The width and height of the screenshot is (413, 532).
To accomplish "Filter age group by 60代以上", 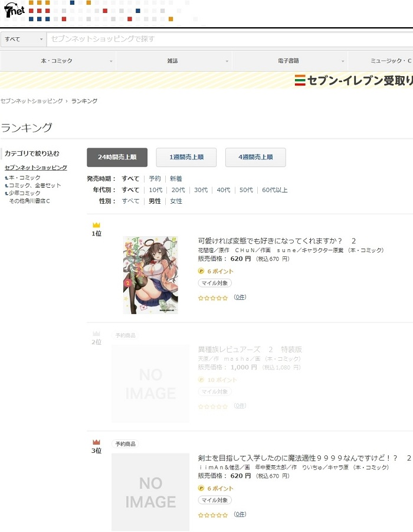I will click(275, 190).
